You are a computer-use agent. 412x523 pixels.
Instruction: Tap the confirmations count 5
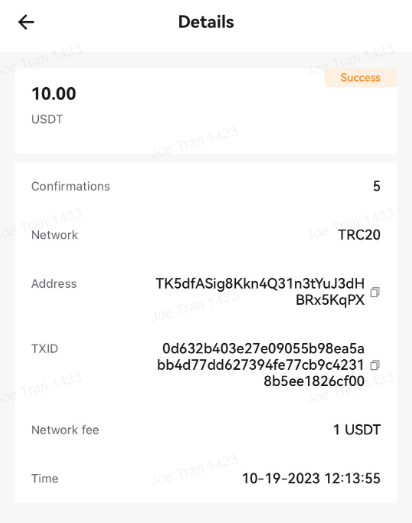coord(377,186)
